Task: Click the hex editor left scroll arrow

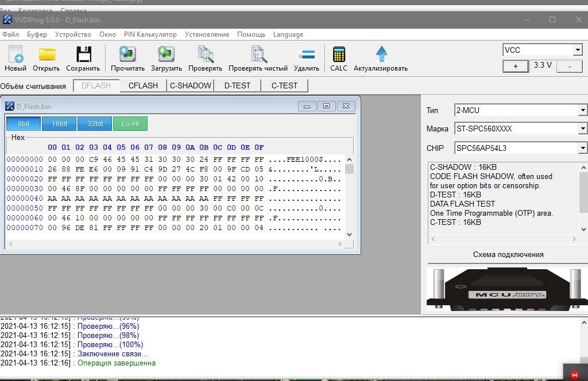Action: tap(11, 244)
